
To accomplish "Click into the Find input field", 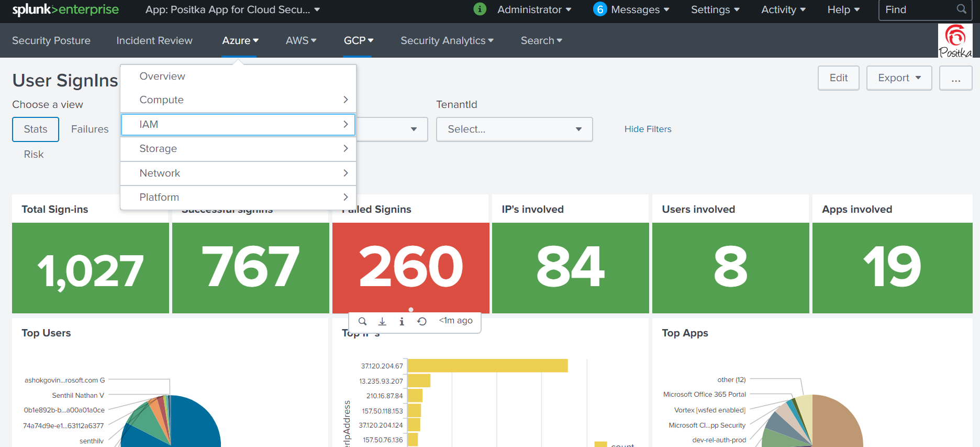I will tap(917, 10).
